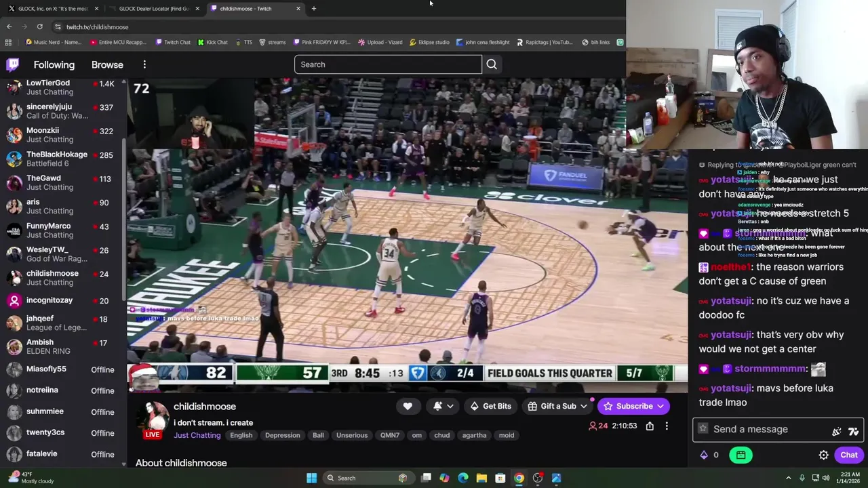This screenshot has width=868, height=488.
Task: Reload the page in Chrome
Action: click(39, 26)
